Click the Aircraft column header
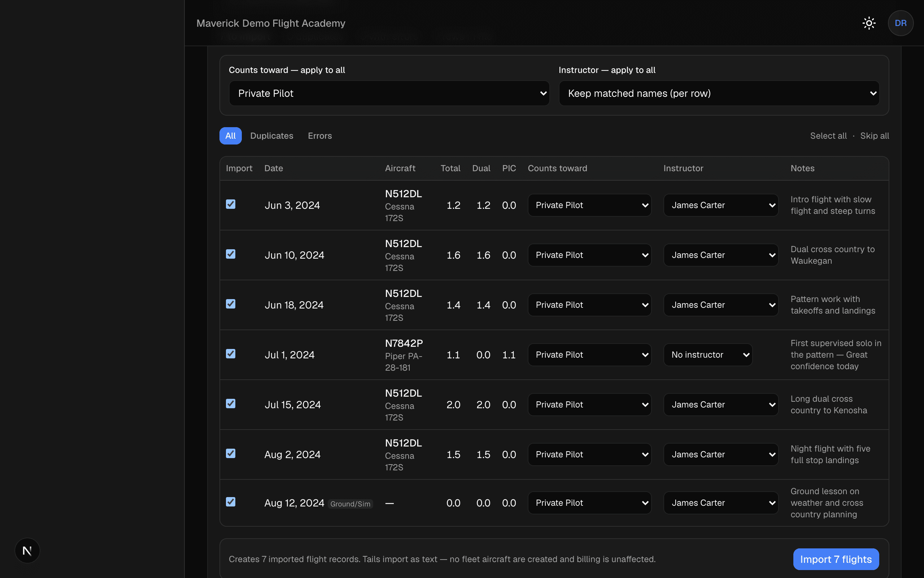 [x=400, y=168]
